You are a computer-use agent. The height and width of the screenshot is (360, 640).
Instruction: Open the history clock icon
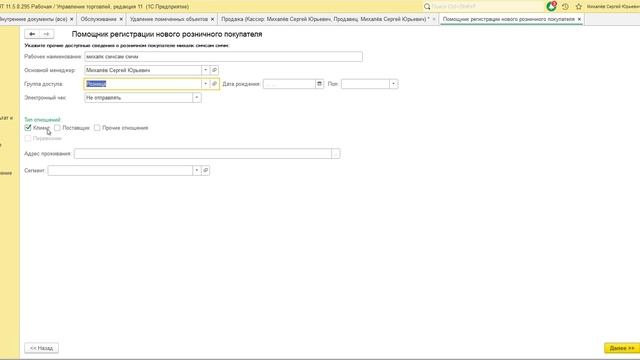click(x=565, y=7)
